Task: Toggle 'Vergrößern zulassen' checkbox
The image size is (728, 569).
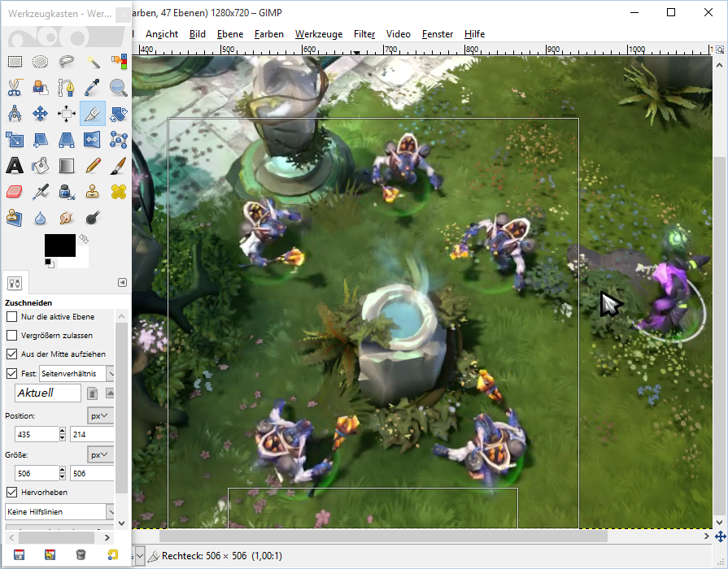Action: (11, 335)
